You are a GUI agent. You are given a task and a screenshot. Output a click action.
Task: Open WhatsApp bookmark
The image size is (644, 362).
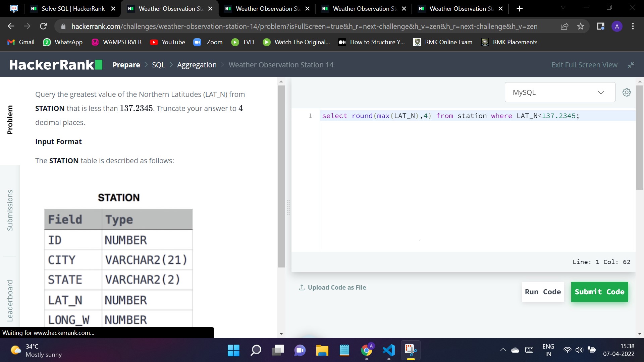click(63, 42)
